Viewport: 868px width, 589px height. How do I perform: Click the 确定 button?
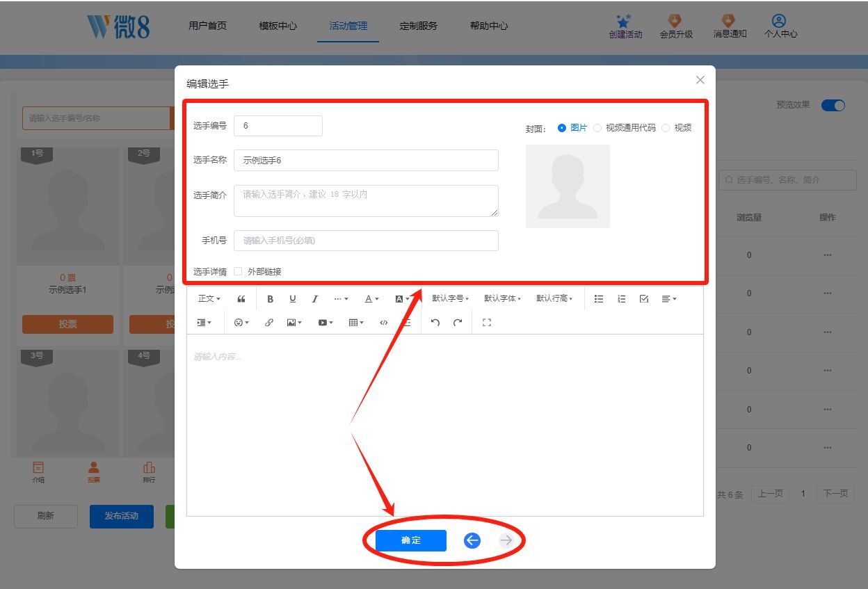411,540
